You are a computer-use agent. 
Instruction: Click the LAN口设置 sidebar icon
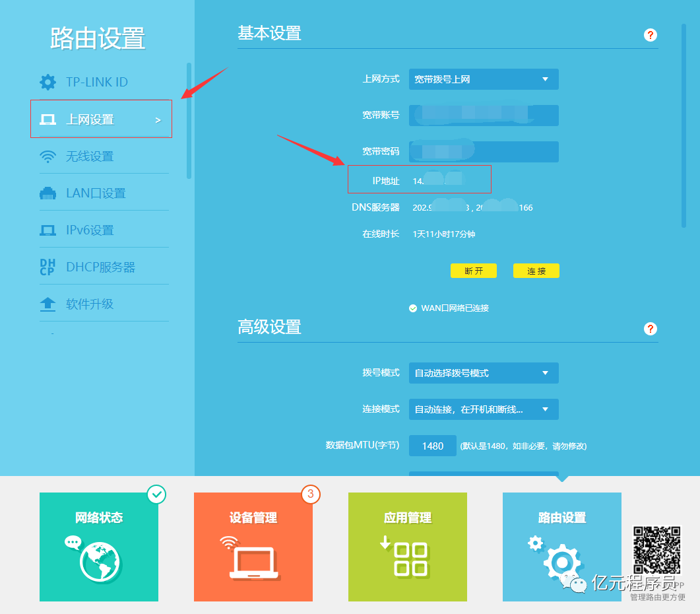point(48,193)
